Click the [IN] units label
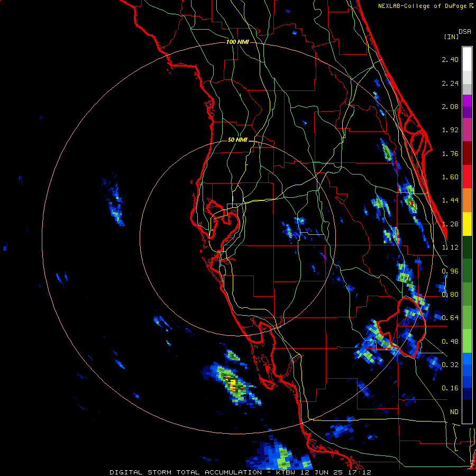This screenshot has height=476, width=476. point(451,36)
